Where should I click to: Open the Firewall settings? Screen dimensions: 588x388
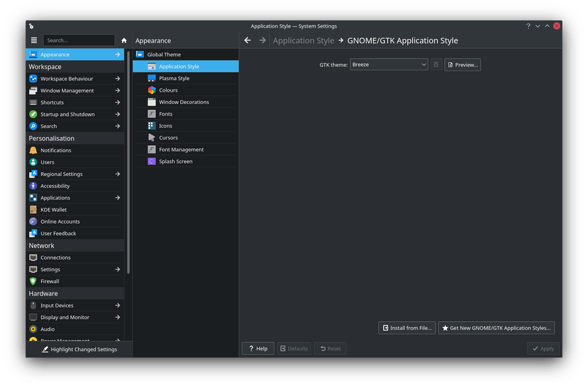click(x=49, y=281)
